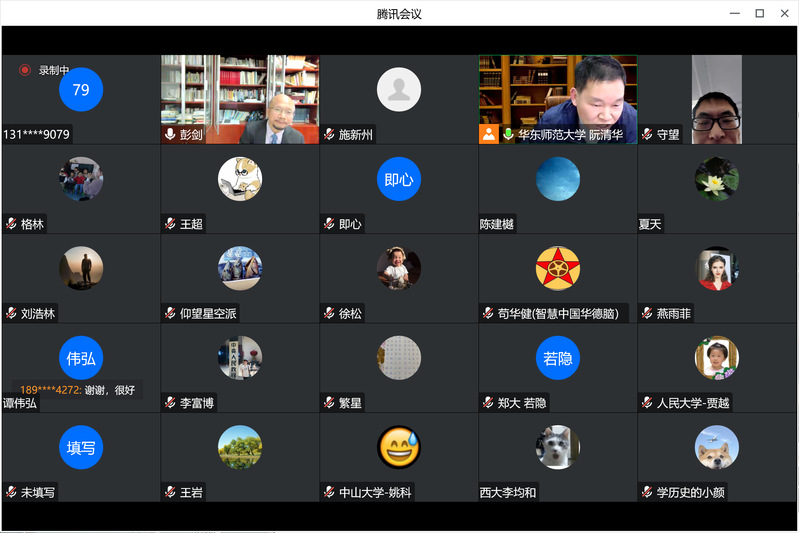Select the red star avatar of 苟华健
The height and width of the screenshot is (533, 799).
pyautogui.click(x=557, y=268)
